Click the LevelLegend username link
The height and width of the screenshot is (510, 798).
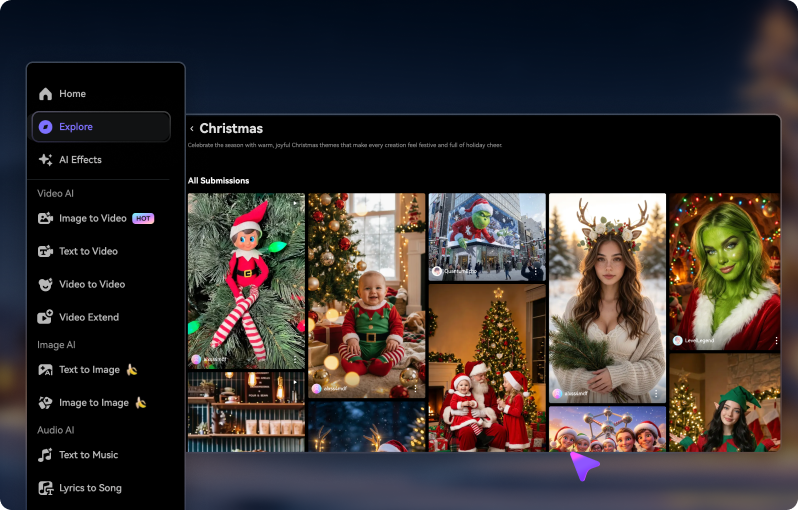(x=699, y=341)
